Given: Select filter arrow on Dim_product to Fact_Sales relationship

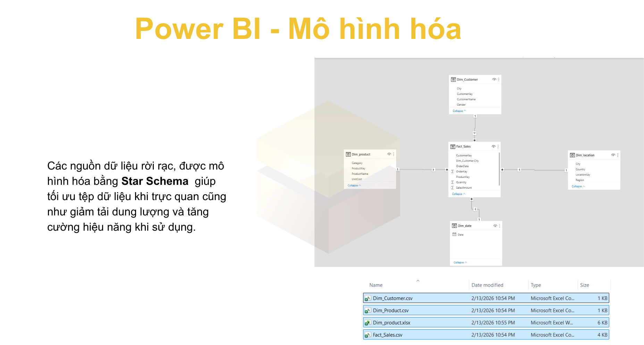Looking at the screenshot, I should (433, 170).
